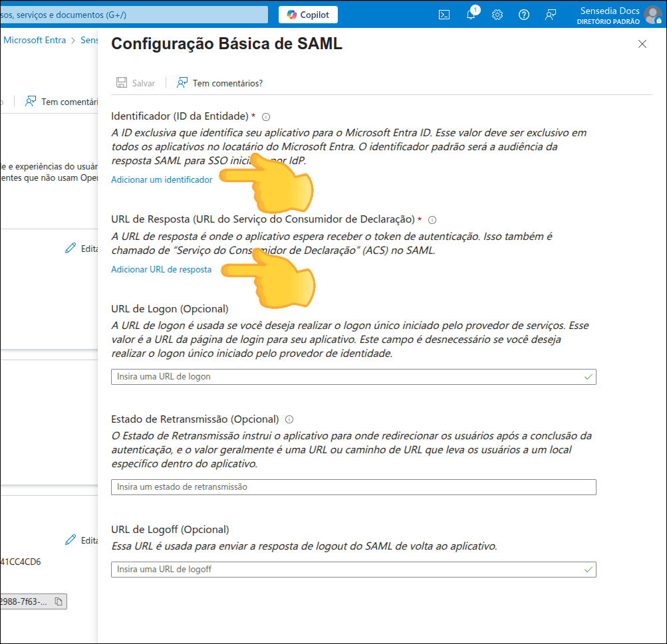The width and height of the screenshot is (667, 644).
Task: Open the help menu
Action: pyautogui.click(x=523, y=14)
